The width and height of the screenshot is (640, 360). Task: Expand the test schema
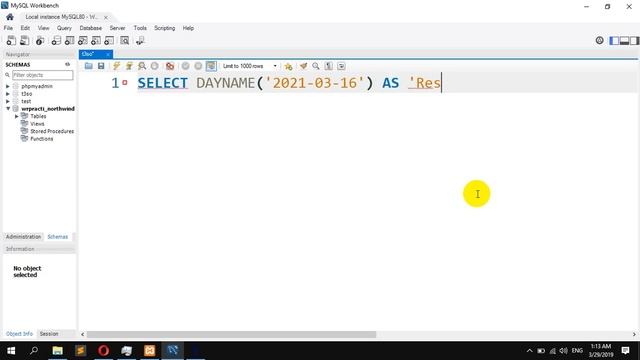pyautogui.click(x=8, y=101)
